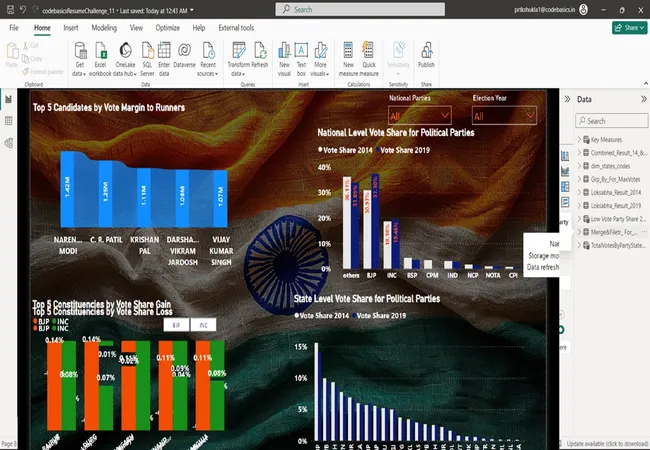Click in the Data pane Search field

611,121
